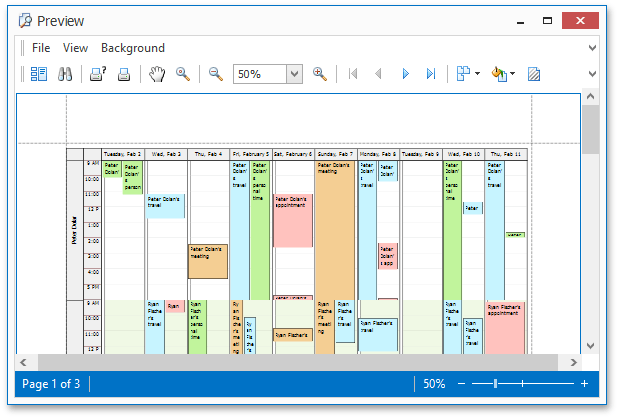Viewport: 620px width, 420px height.
Task: Click the zoom slider handle in status bar
Action: pos(495,384)
